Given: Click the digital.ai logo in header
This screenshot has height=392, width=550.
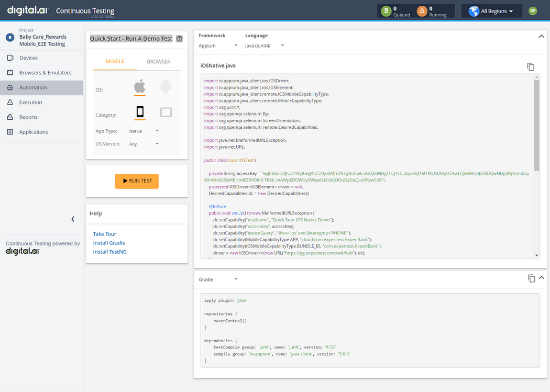Looking at the screenshot, I should [x=28, y=10].
